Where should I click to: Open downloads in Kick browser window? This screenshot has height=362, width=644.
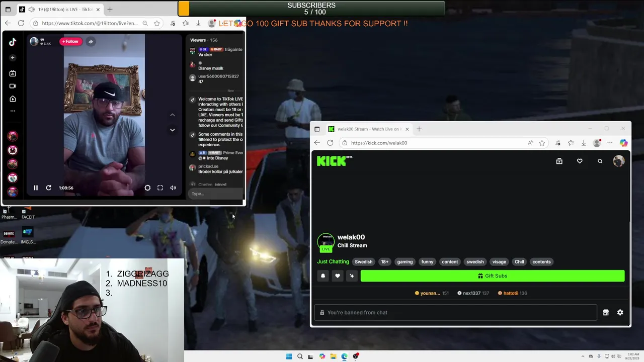point(584,143)
